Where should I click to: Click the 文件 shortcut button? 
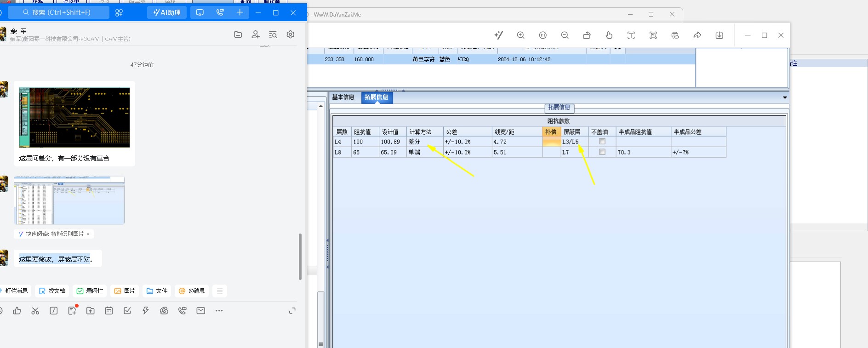pos(157,291)
